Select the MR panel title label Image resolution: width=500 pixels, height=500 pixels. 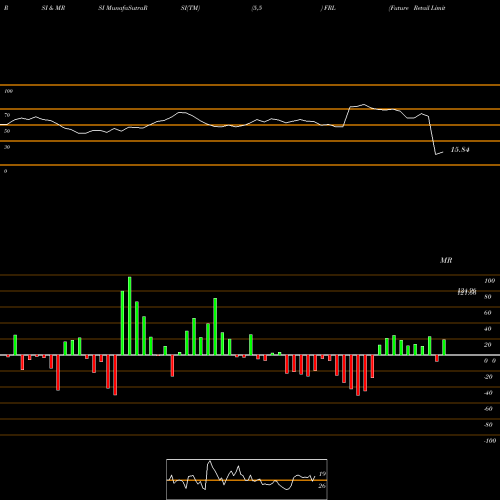[446, 260]
